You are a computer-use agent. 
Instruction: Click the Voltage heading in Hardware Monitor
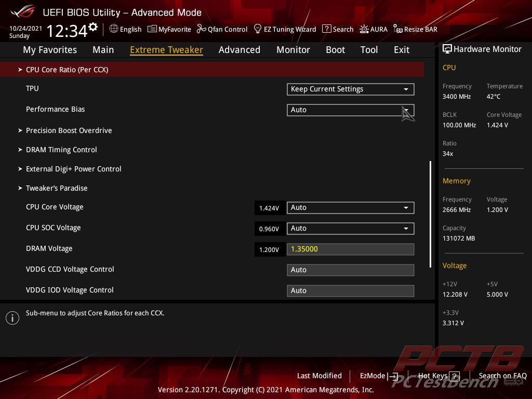click(x=454, y=265)
